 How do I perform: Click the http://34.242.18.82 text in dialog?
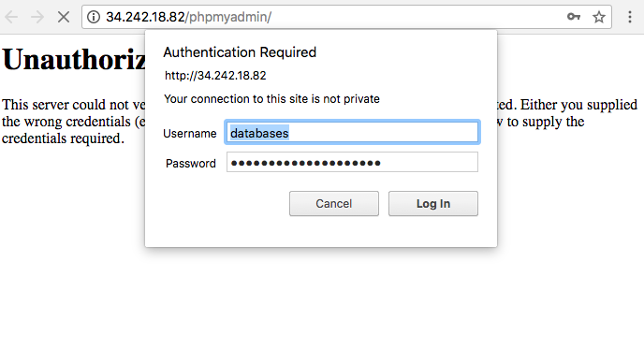(215, 76)
